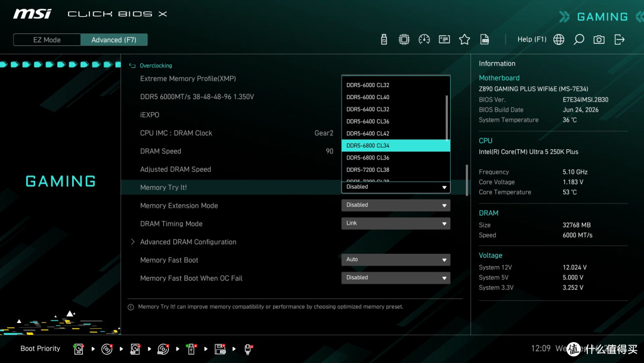This screenshot has width=644, height=363.
Task: Click the Motherboard heading in Information
Action: pyautogui.click(x=499, y=78)
